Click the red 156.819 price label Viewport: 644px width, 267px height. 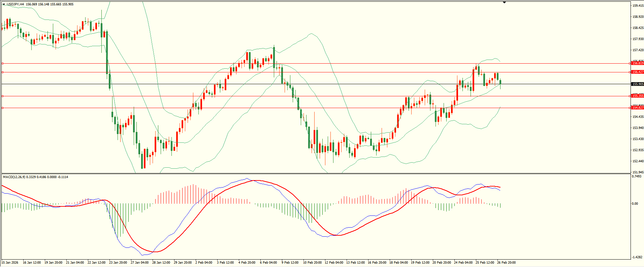(637, 63)
